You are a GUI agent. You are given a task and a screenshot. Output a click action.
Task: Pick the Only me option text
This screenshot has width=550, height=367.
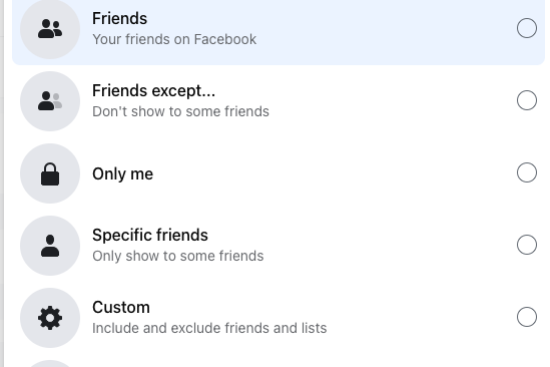pyautogui.click(x=123, y=174)
